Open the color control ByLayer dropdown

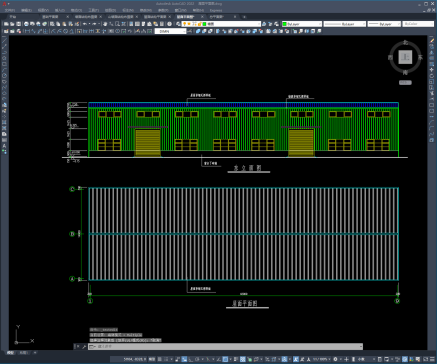coord(320,24)
